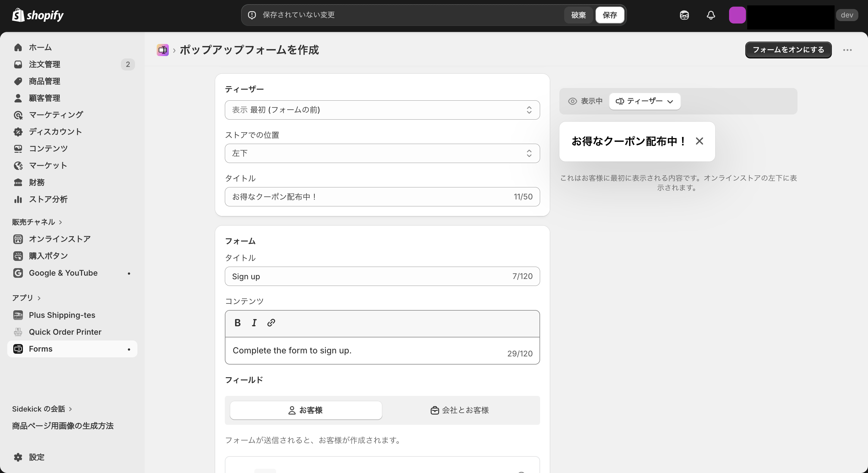Screen dimensions: 868x473
Task: Open the ティーザー preview selector
Action: [x=644, y=101]
